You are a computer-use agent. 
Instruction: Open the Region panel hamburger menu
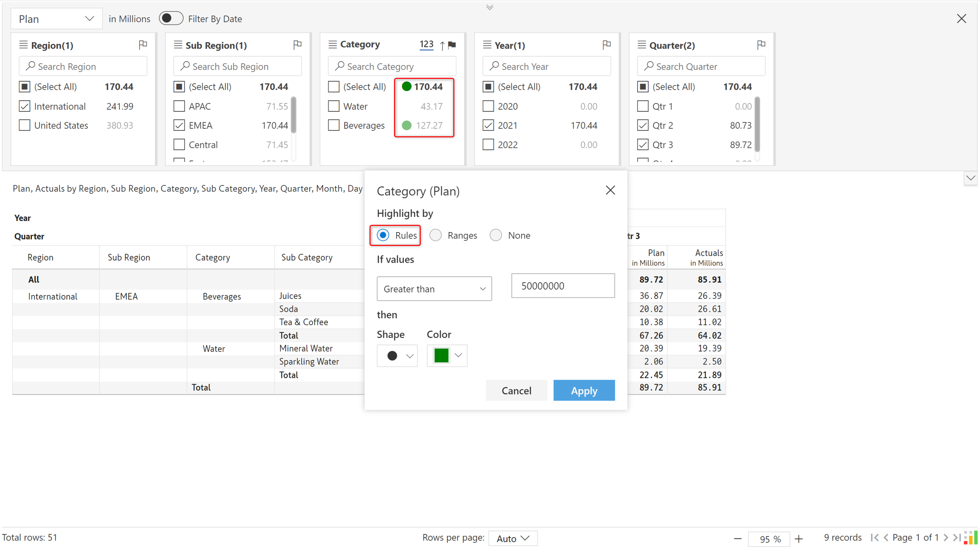(x=23, y=45)
